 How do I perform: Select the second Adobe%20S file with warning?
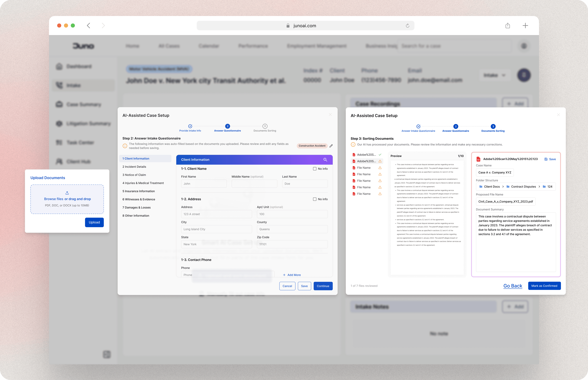coord(366,161)
